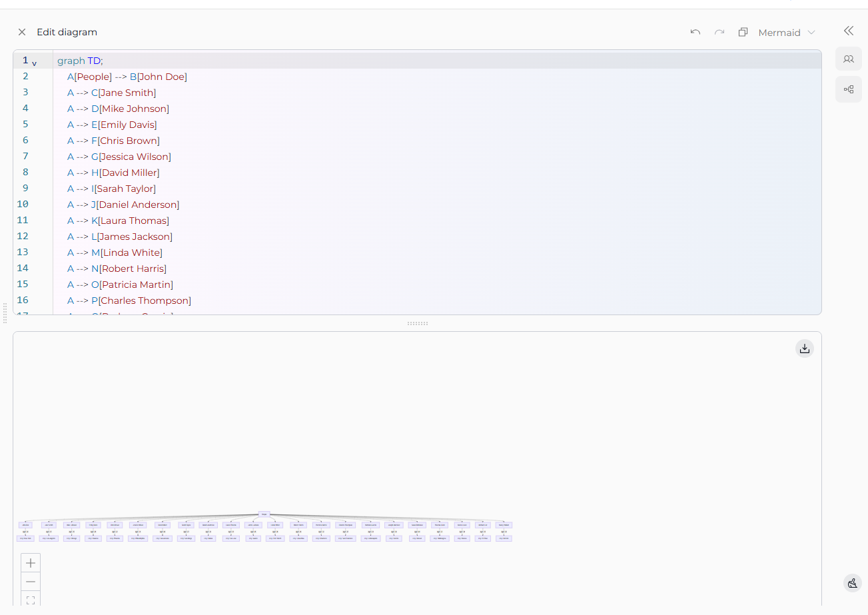The height and width of the screenshot is (615, 868).
Task: Copy the diagram code with the copy icon
Action: pos(743,32)
